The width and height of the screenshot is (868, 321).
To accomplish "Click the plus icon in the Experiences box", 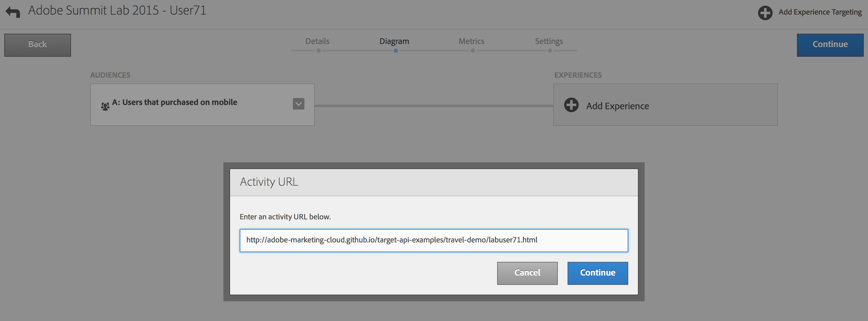I will click(x=571, y=105).
